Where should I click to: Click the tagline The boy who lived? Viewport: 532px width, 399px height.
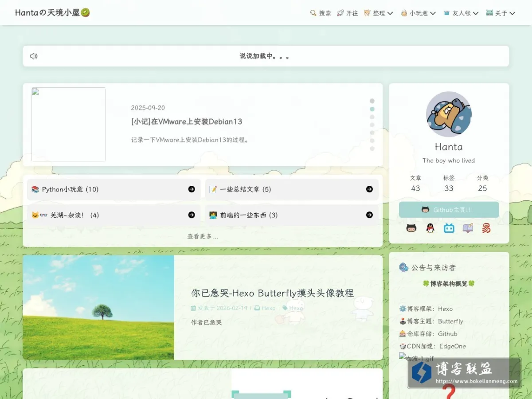pyautogui.click(x=449, y=160)
